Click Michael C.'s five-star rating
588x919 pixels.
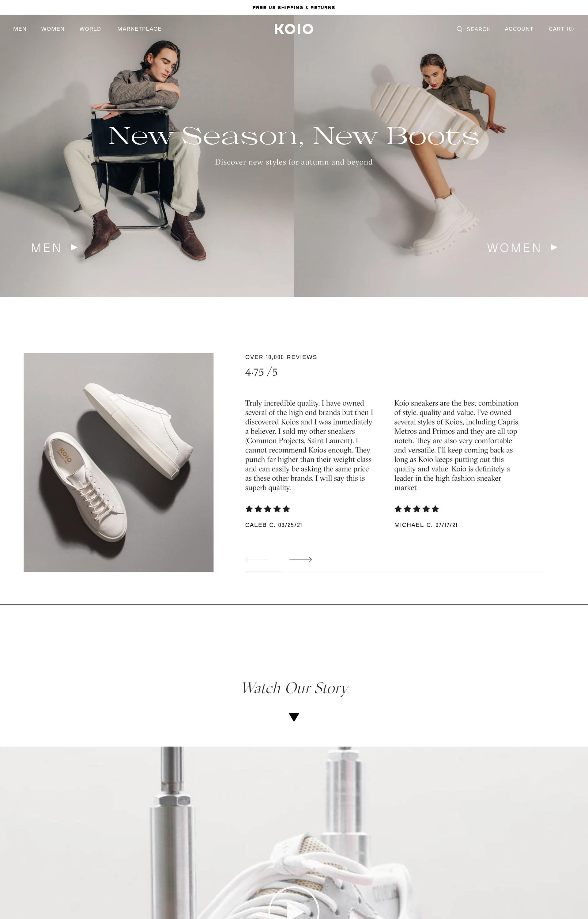pos(417,509)
